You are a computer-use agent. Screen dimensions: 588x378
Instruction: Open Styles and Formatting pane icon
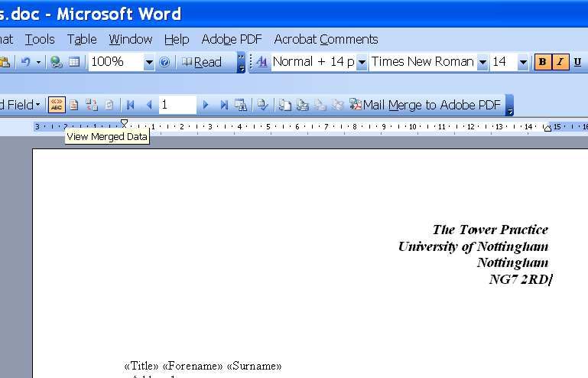click(x=262, y=62)
